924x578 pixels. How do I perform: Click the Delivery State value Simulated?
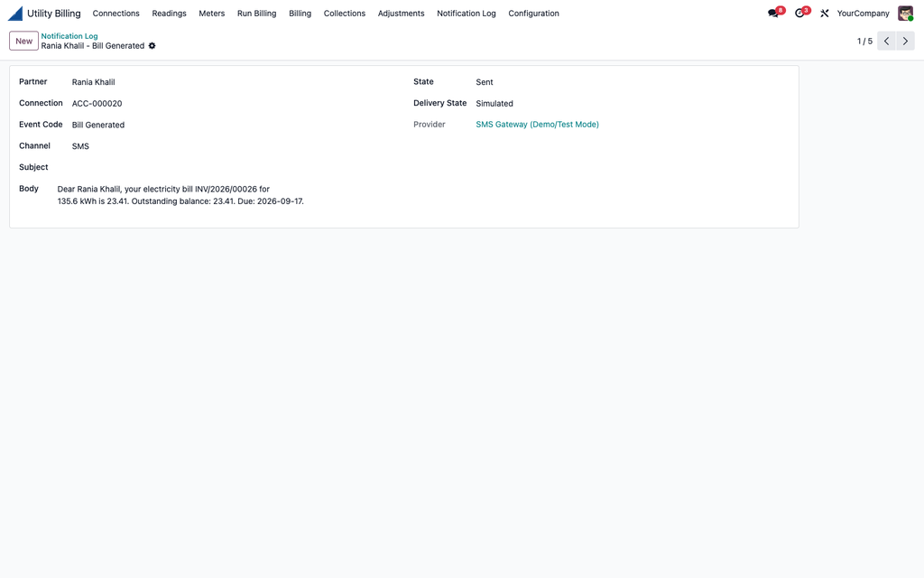(x=494, y=103)
